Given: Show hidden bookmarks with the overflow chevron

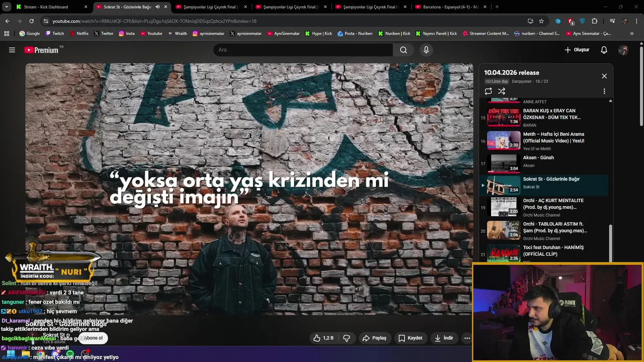Looking at the screenshot, I should pos(632,34).
